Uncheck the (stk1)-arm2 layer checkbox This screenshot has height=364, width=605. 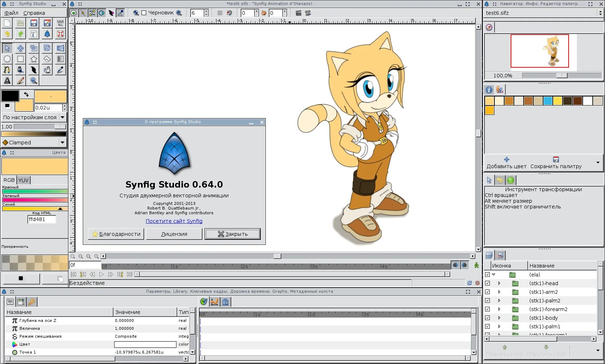pyautogui.click(x=488, y=292)
